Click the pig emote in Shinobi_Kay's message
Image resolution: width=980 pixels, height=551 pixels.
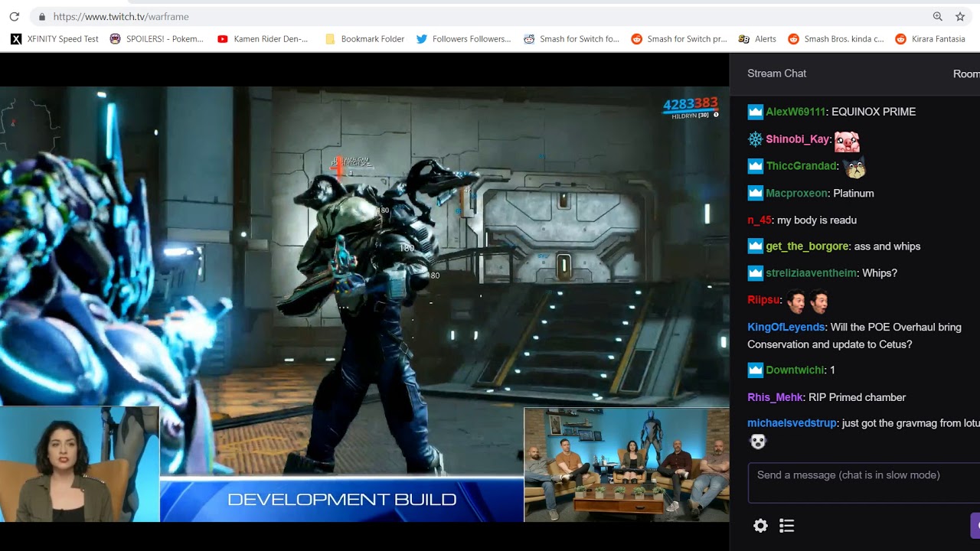(x=847, y=141)
